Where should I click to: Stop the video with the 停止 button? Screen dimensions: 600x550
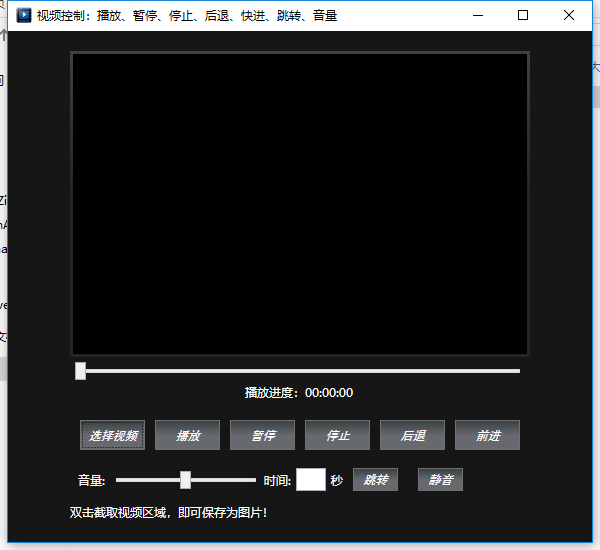coord(338,436)
